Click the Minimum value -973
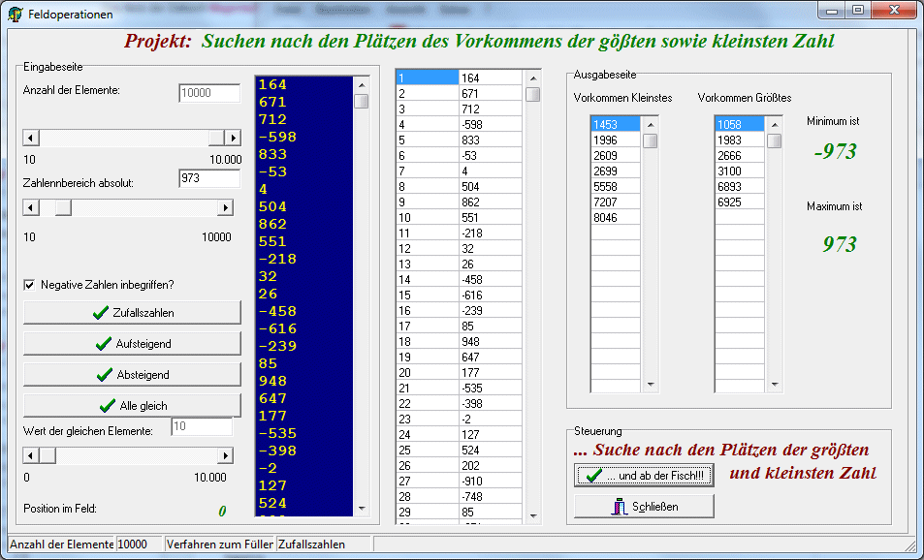The width and height of the screenshot is (924, 560). (x=835, y=151)
